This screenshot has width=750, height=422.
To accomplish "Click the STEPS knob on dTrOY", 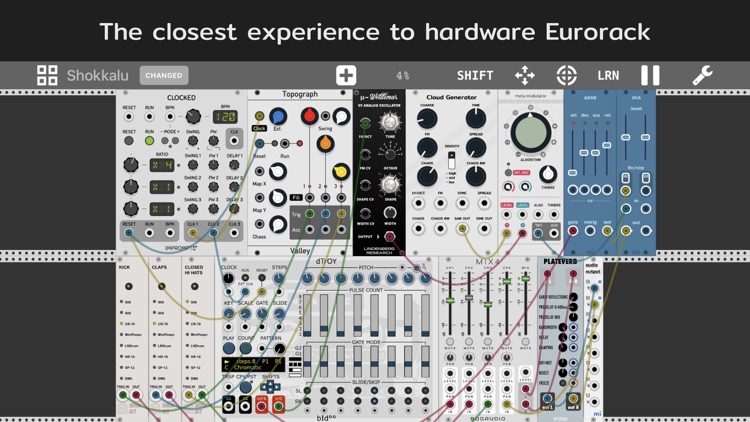I will [279, 279].
